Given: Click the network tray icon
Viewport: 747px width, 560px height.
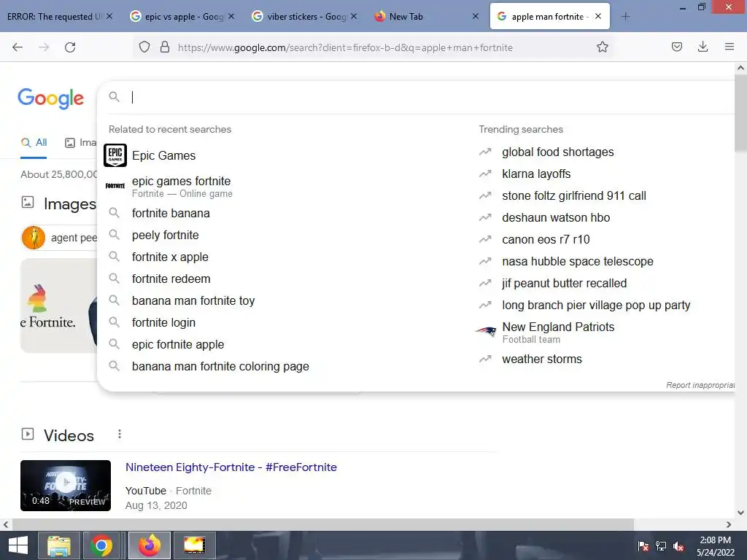Looking at the screenshot, I should pos(661,546).
